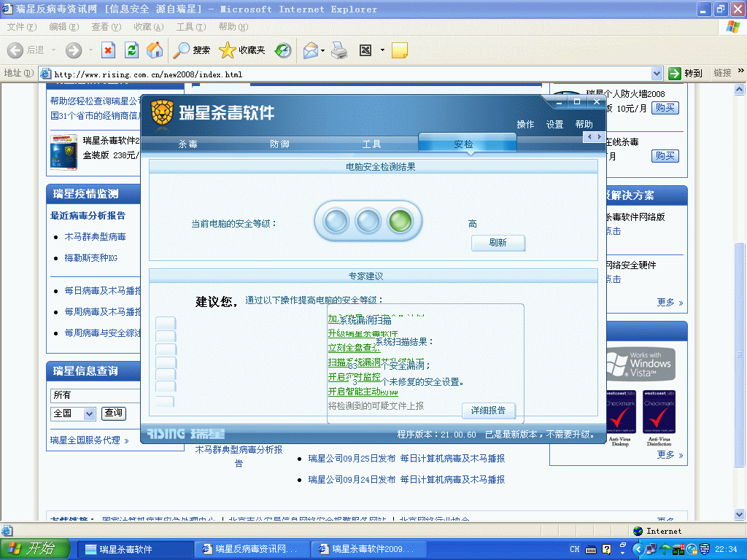747x560 pixels.
Task: Expand the Links (链接) toolbar chevron
Action: (x=741, y=71)
